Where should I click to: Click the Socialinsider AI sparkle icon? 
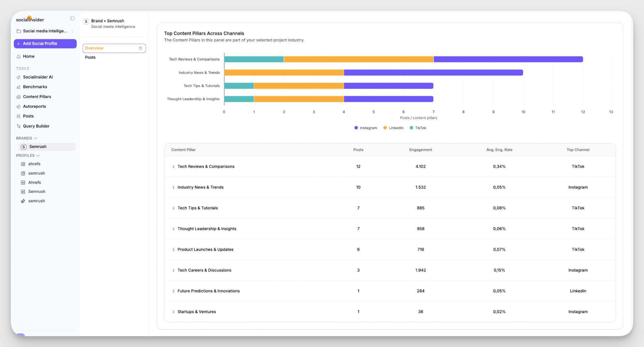click(19, 77)
